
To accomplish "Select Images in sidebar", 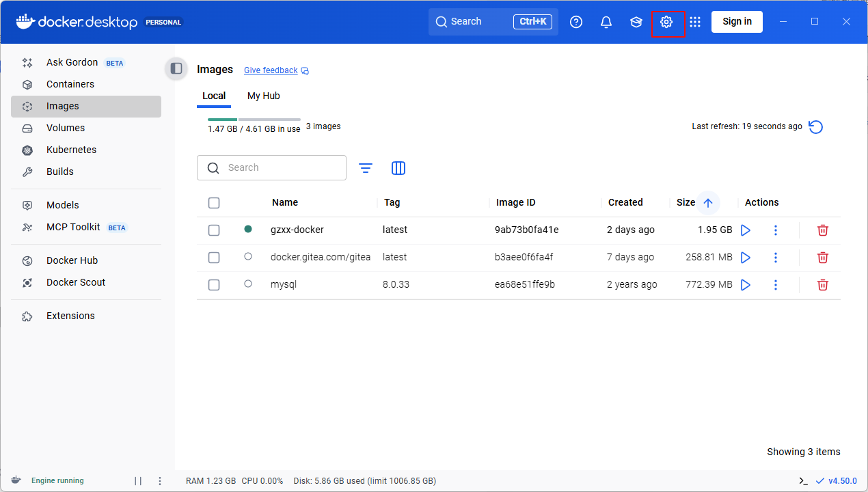I will pyautogui.click(x=86, y=107).
